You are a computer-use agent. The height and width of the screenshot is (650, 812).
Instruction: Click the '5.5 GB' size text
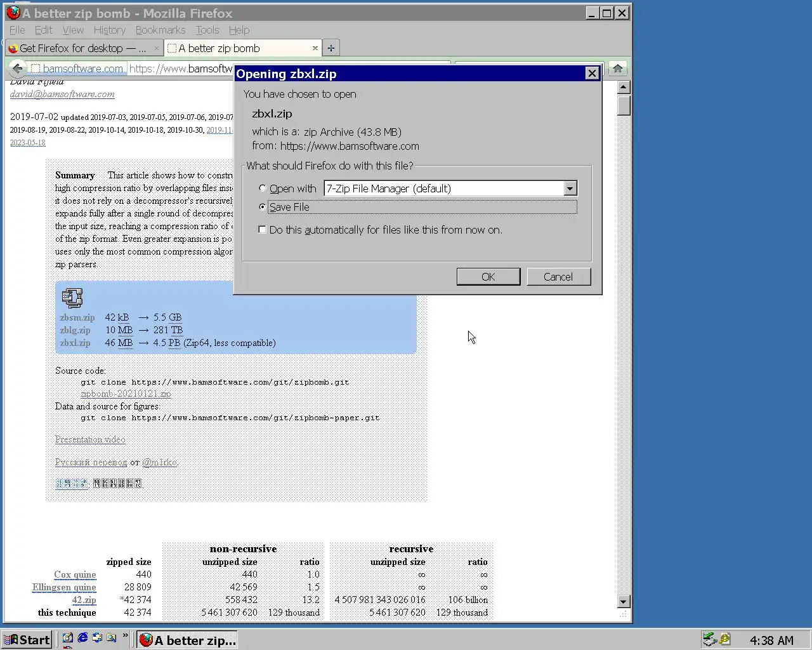tap(167, 317)
